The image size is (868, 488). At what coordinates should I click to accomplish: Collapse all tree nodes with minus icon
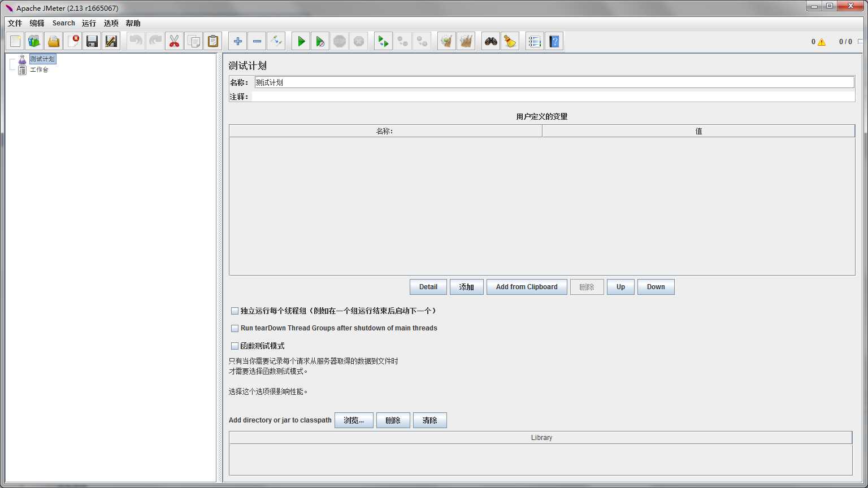tap(257, 41)
